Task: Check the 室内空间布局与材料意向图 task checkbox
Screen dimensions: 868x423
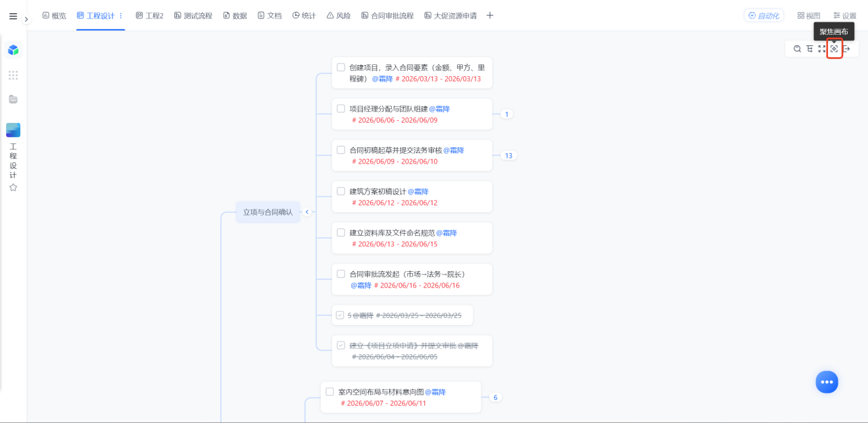Action: (329, 391)
